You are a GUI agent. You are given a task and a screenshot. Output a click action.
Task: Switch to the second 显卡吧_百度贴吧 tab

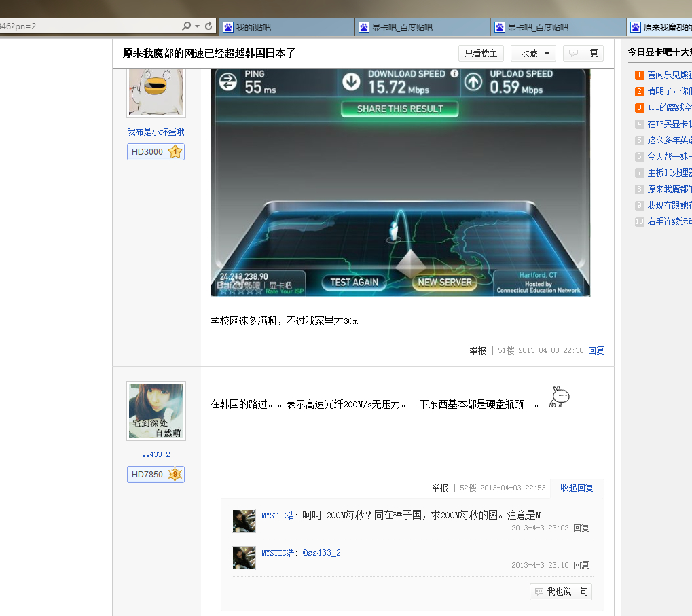pyautogui.click(x=559, y=27)
